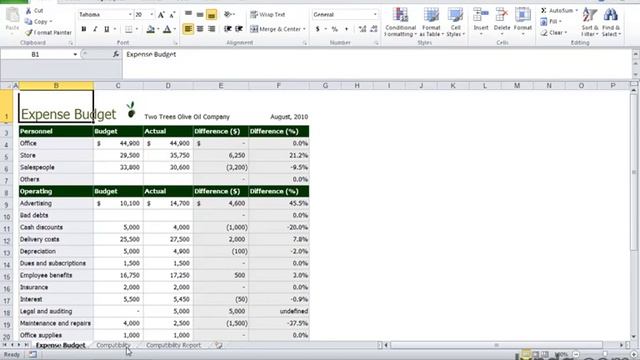Toggle underline formatting
This screenshot has height=360, width=640.
pos(107,29)
